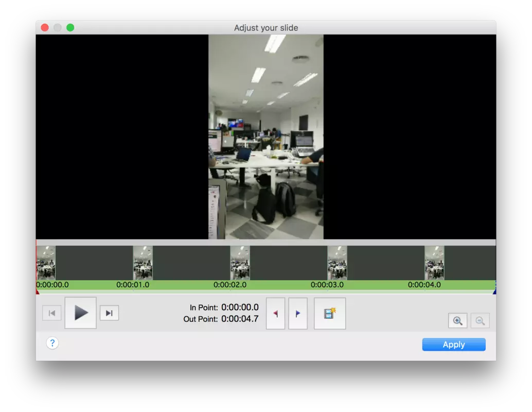532x412 pixels.
Task: Click the Out Point label
Action: coord(201,319)
